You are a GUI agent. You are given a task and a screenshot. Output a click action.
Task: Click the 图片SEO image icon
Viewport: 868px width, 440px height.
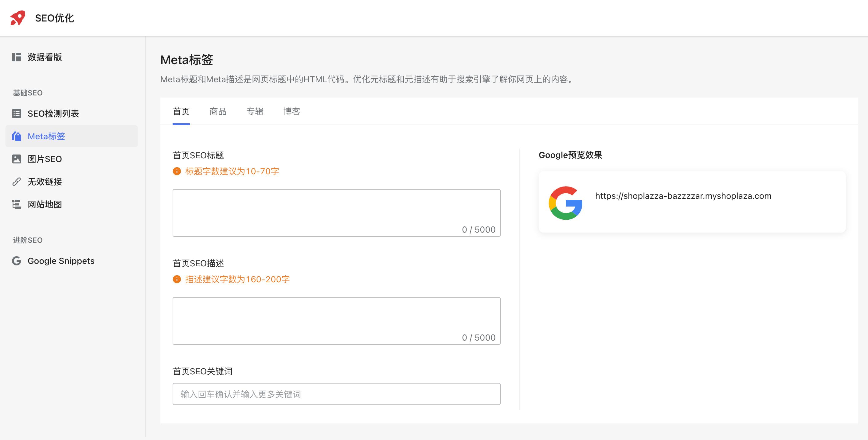coord(17,159)
